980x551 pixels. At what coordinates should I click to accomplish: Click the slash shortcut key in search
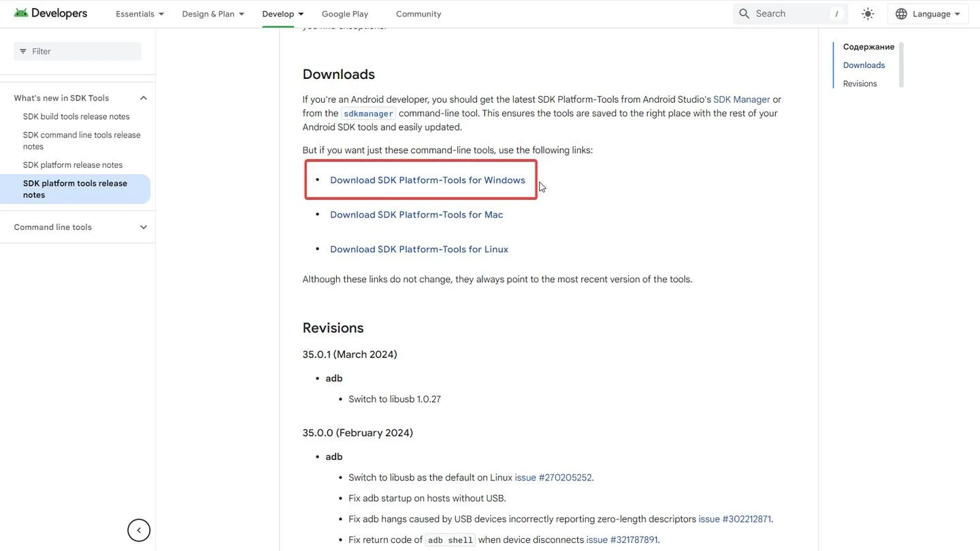coord(836,14)
